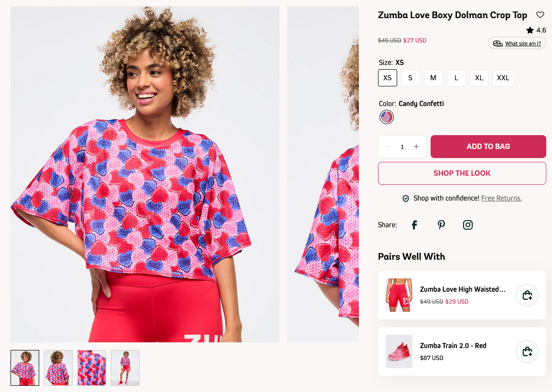Select size XS
This screenshot has width=552, height=392.
point(388,78)
